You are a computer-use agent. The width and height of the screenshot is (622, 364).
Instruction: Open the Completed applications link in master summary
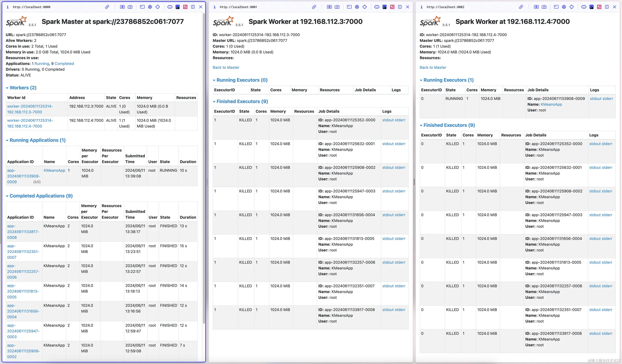64,64
